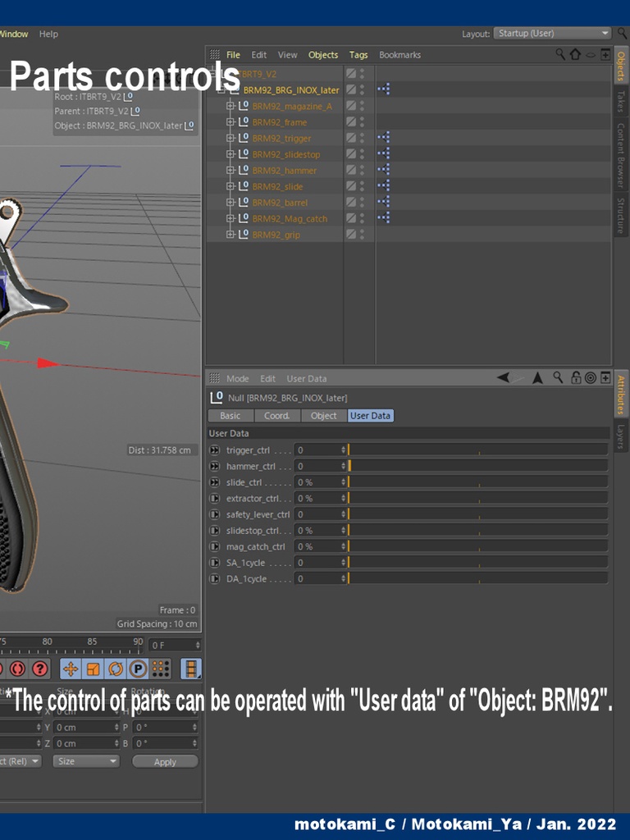
Task: Toggle visibility dots of BRM92_grip
Action: click(x=362, y=234)
